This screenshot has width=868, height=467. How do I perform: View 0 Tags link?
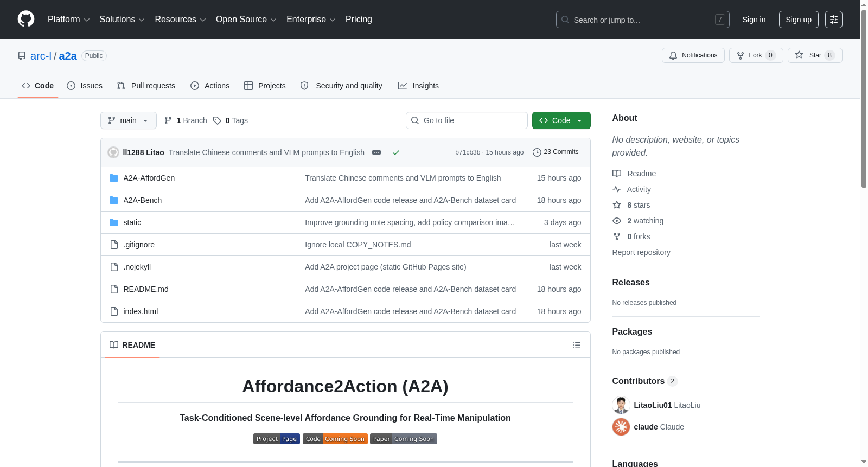point(231,120)
